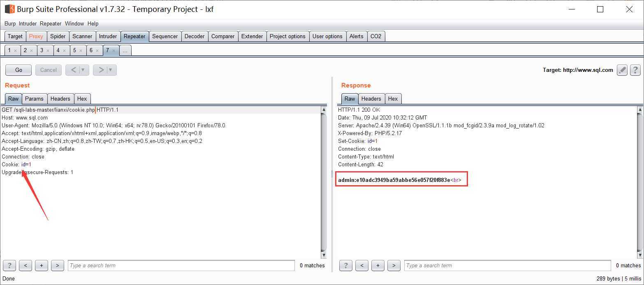Go to previous match in request search
This screenshot has width=644, height=285.
[25, 265]
